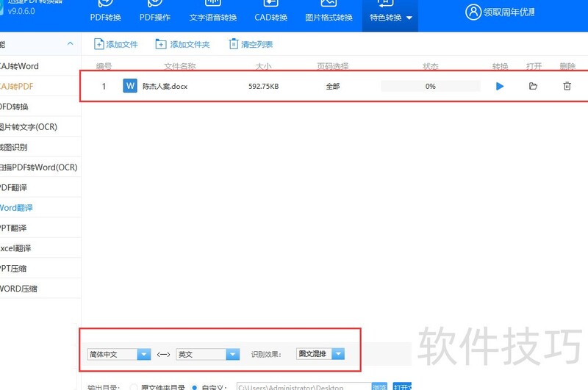Click the 添加文件 add-file icon
Image resolution: width=588 pixels, height=390 pixels.
coord(99,44)
